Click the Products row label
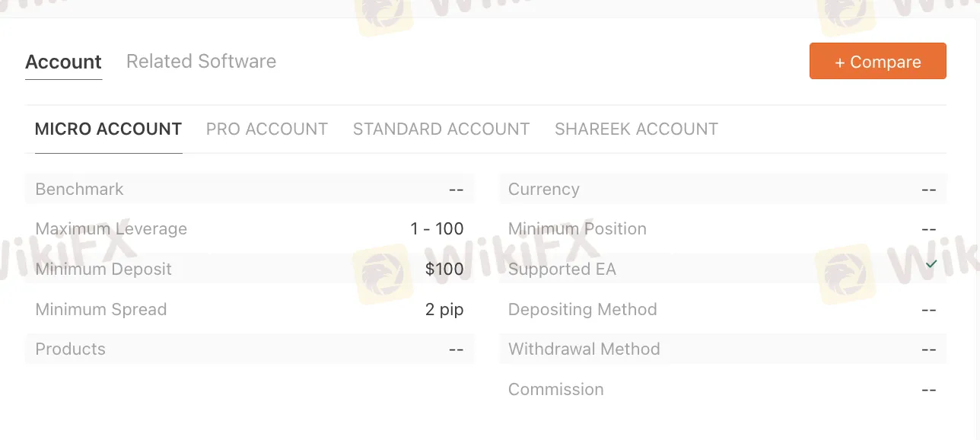 [x=70, y=349]
